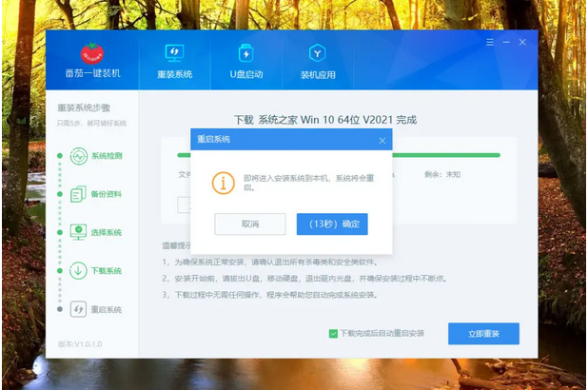Screen dimensions: 588x390
Task: Click the 重启系统 step icon
Action: pyautogui.click(x=78, y=309)
